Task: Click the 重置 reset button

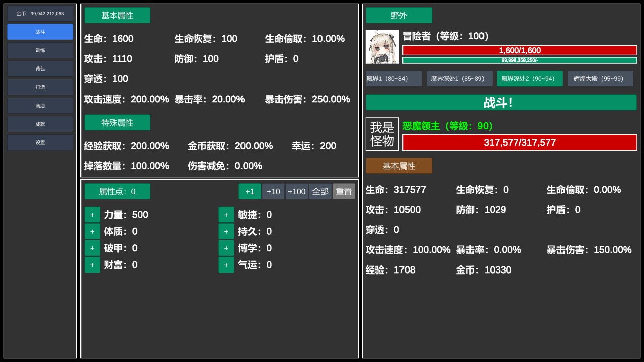Action: [x=344, y=191]
